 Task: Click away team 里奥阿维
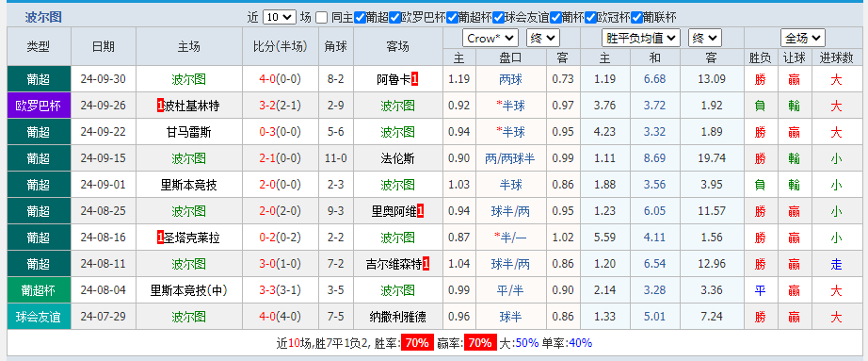[x=394, y=211]
